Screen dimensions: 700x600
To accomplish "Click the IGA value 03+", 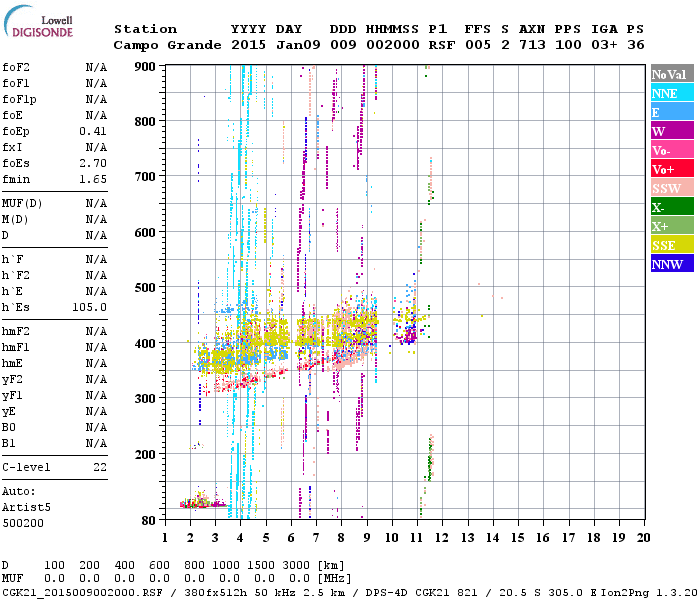I will tap(604, 45).
